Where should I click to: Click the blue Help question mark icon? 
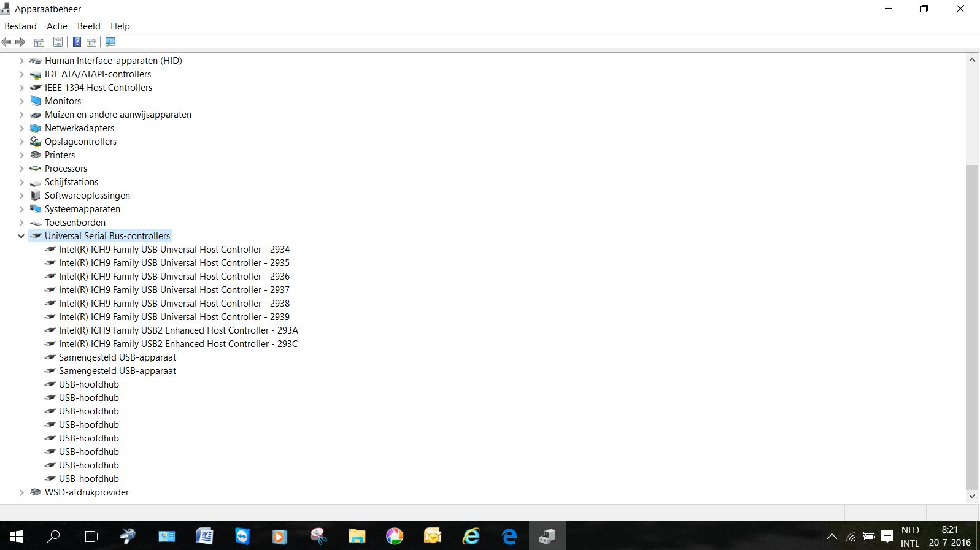(77, 42)
